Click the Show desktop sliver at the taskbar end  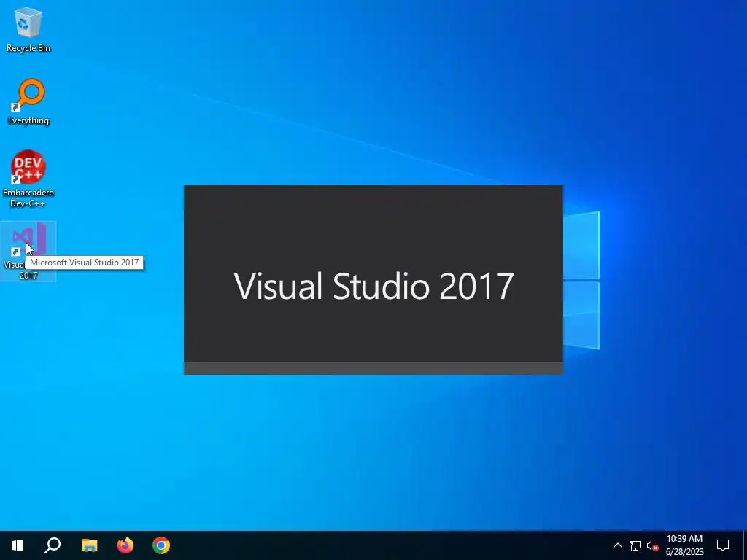(745, 545)
